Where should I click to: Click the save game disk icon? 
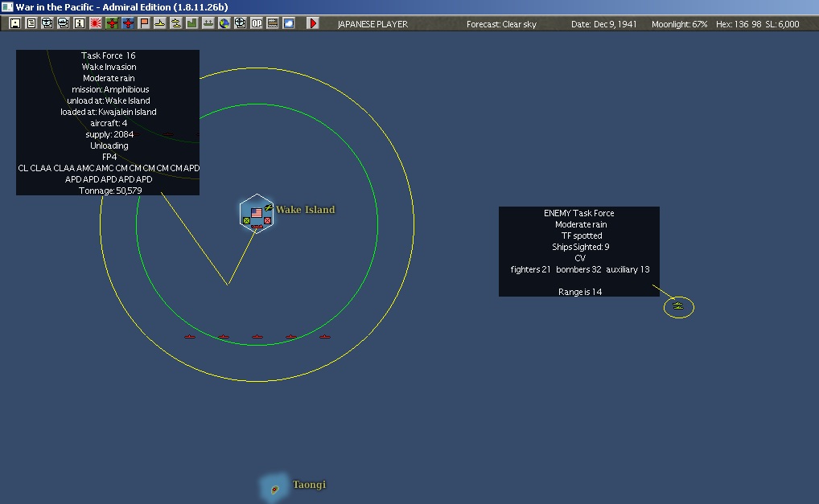(15, 23)
